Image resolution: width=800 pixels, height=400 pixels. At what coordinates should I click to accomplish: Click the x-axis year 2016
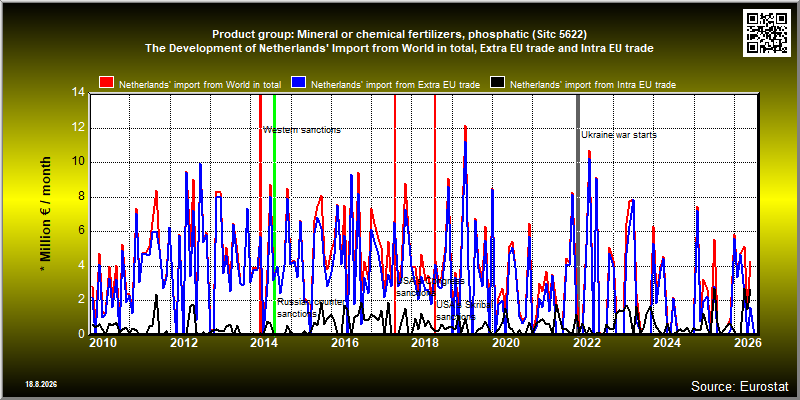point(344,343)
